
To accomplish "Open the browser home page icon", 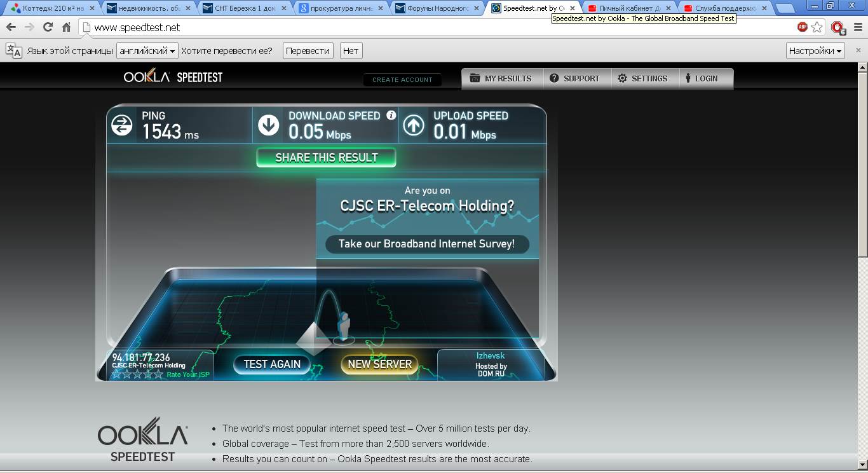I will [66, 27].
